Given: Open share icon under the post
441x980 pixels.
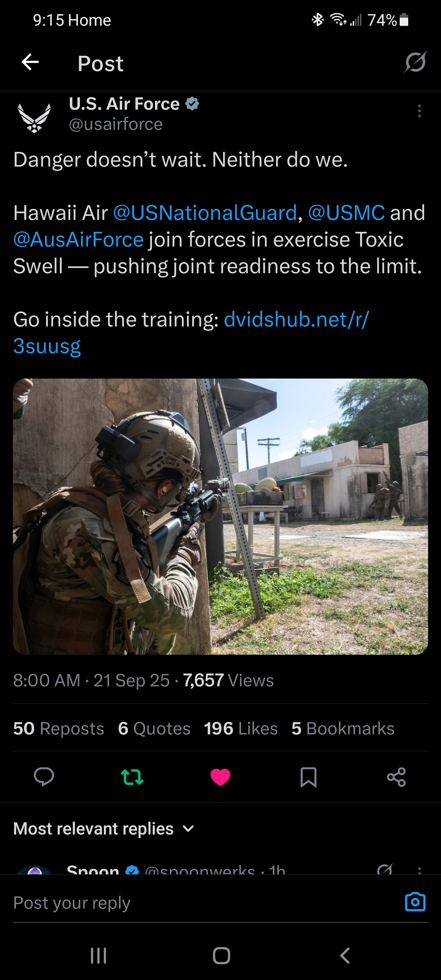Looking at the screenshot, I should [x=396, y=776].
